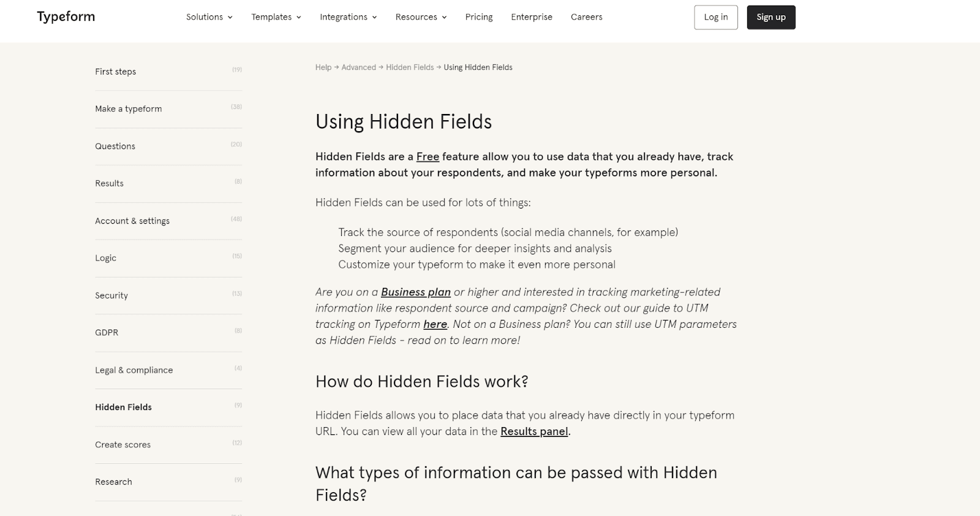The image size is (980, 516).
Task: Open the Hidden Fields breadcrumb link
Action: coord(410,67)
